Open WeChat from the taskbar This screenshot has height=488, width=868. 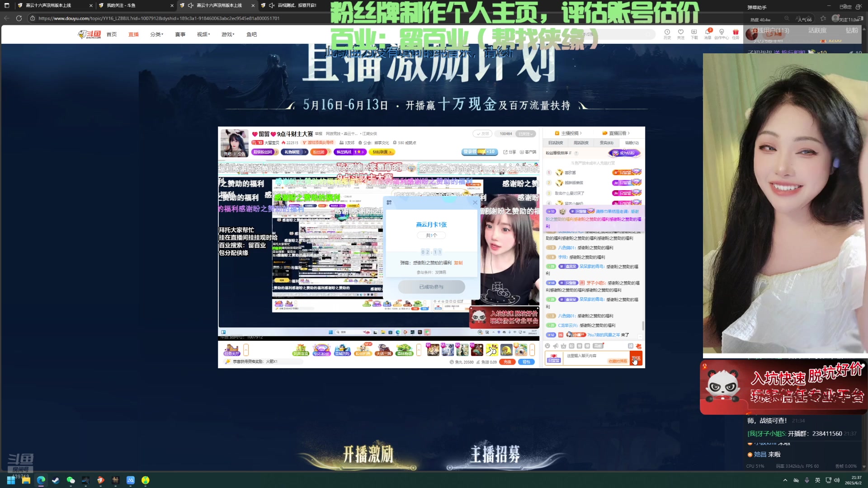pos(71,480)
